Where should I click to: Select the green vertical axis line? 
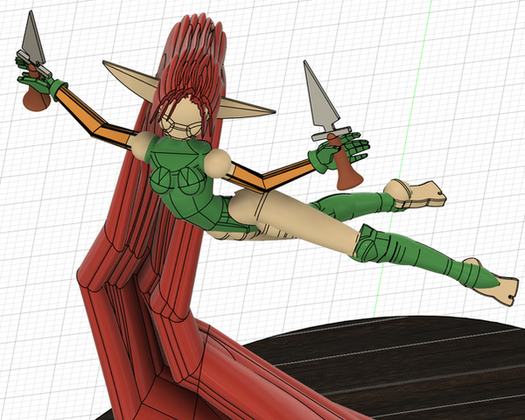[x=402, y=157]
